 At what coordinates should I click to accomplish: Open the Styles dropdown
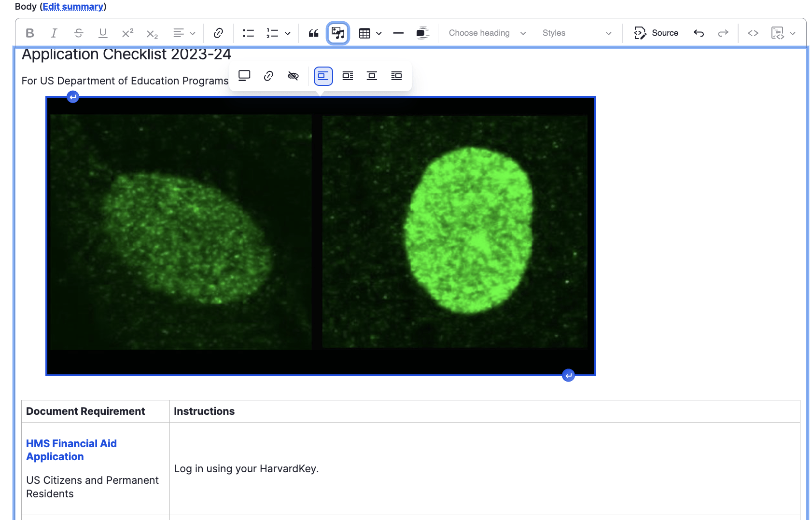[x=577, y=33]
